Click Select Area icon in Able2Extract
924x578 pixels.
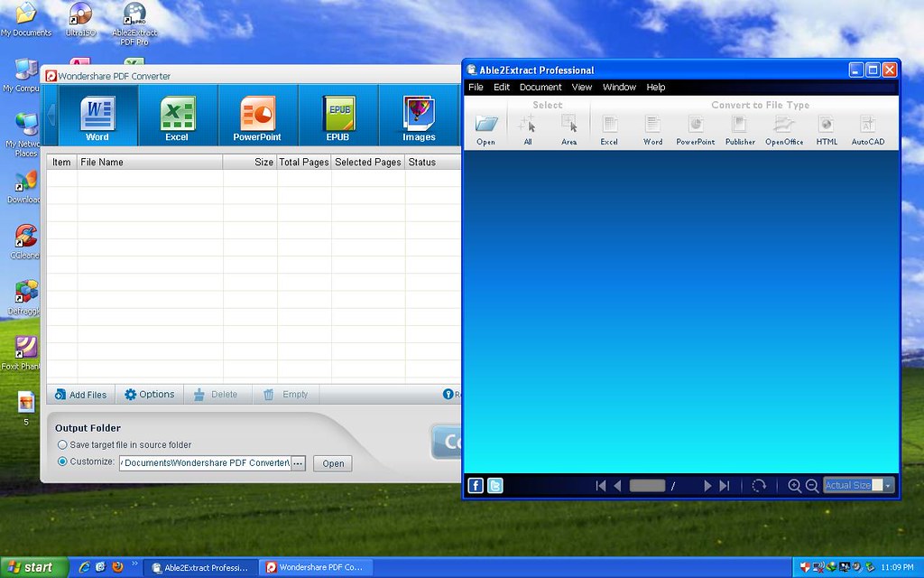[x=568, y=130]
